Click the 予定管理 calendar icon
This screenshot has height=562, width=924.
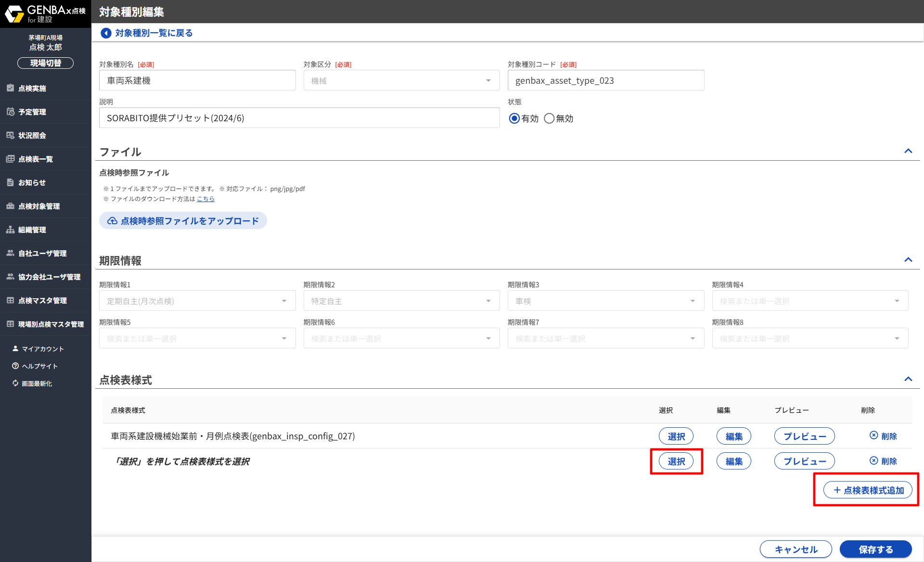10,112
